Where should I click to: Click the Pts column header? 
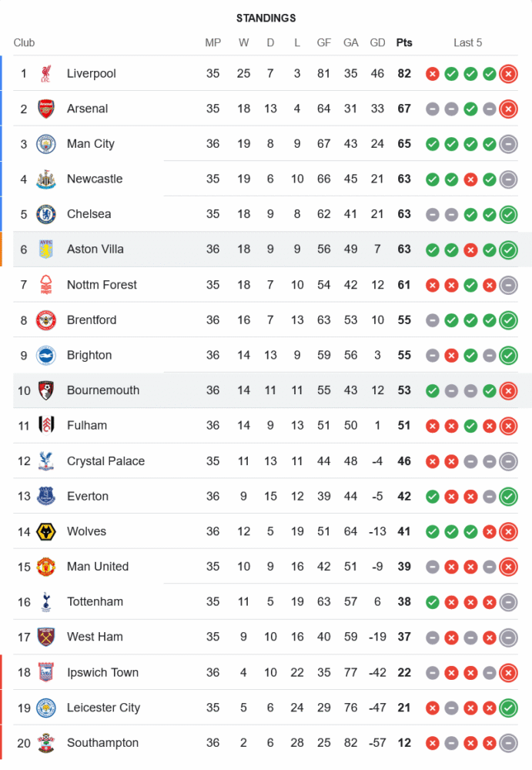404,42
